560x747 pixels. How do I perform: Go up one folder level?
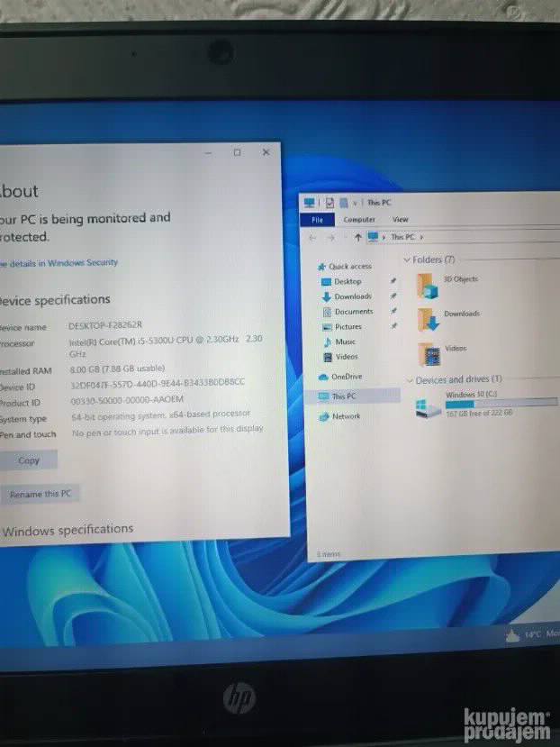coord(357,237)
